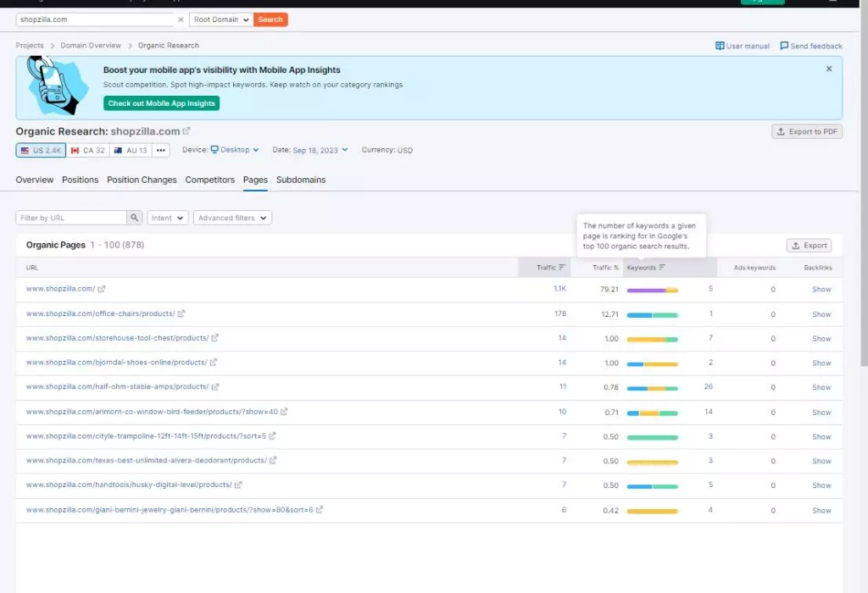The width and height of the screenshot is (868, 593).
Task: Click the Export button above the table
Action: point(810,246)
